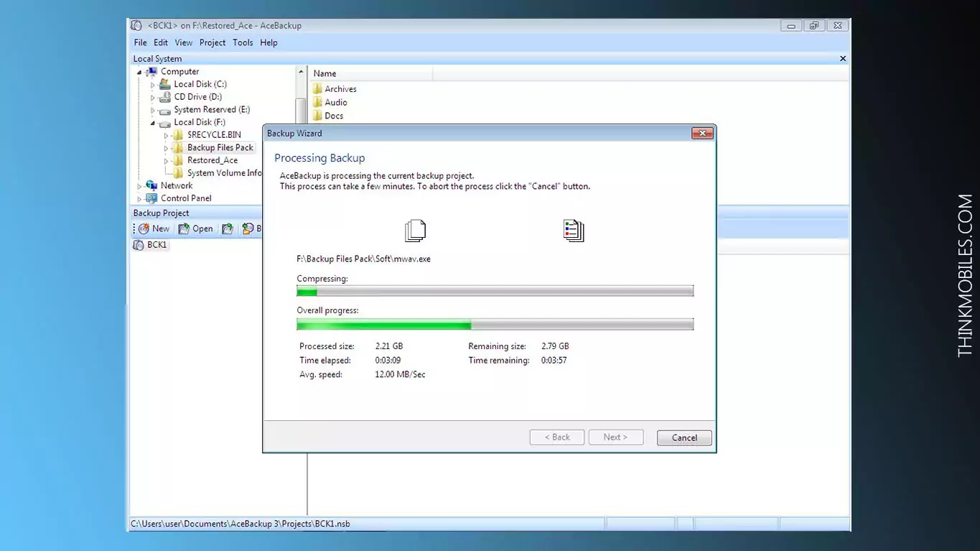This screenshot has height=551, width=980.
Task: Click the CD Drive (D:) icon
Action: point(165,97)
